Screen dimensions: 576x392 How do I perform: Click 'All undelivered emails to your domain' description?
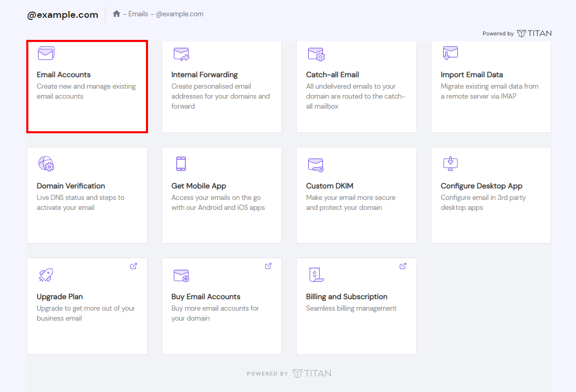coord(355,96)
